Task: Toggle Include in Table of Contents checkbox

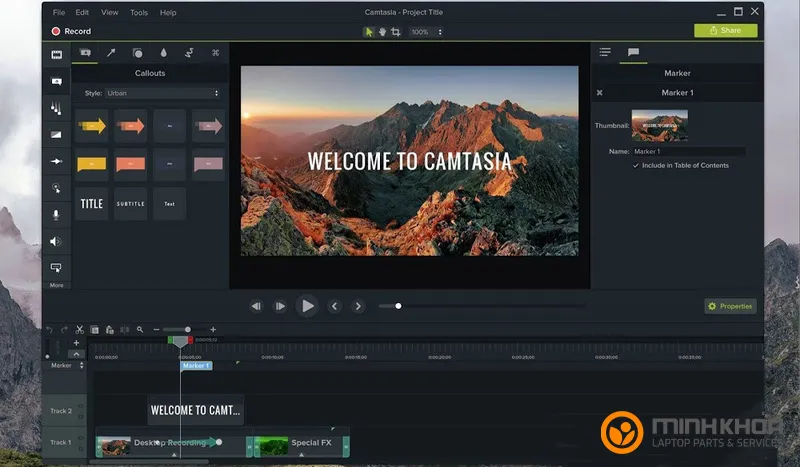Action: click(636, 166)
